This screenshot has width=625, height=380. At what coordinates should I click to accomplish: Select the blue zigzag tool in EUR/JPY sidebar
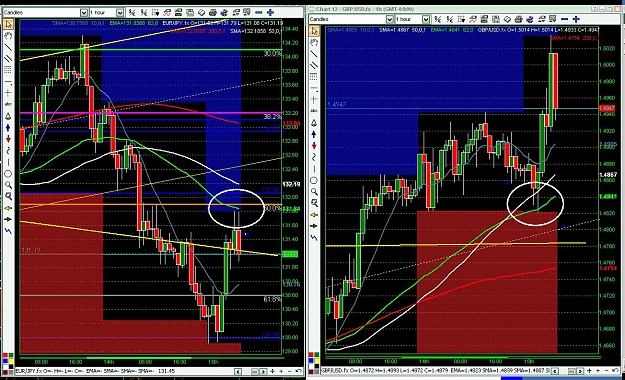point(8,230)
